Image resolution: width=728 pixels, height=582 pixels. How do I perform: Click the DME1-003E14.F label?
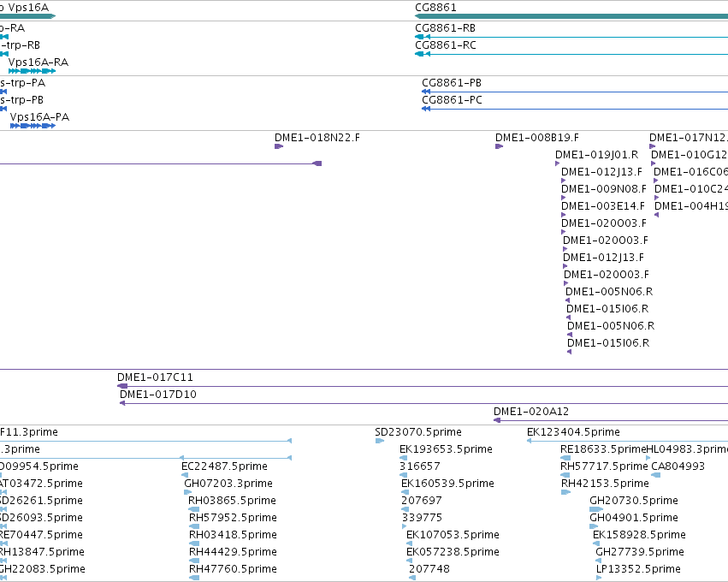pos(603,206)
